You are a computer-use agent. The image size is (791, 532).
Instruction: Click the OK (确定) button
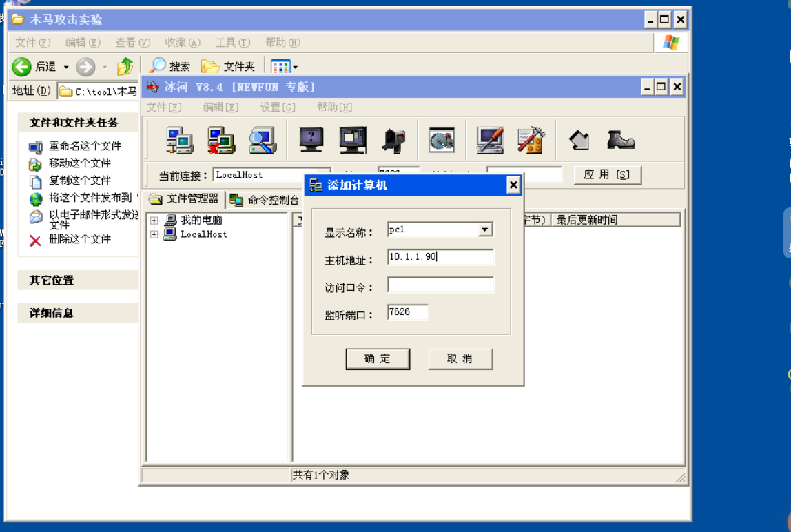pyautogui.click(x=378, y=359)
